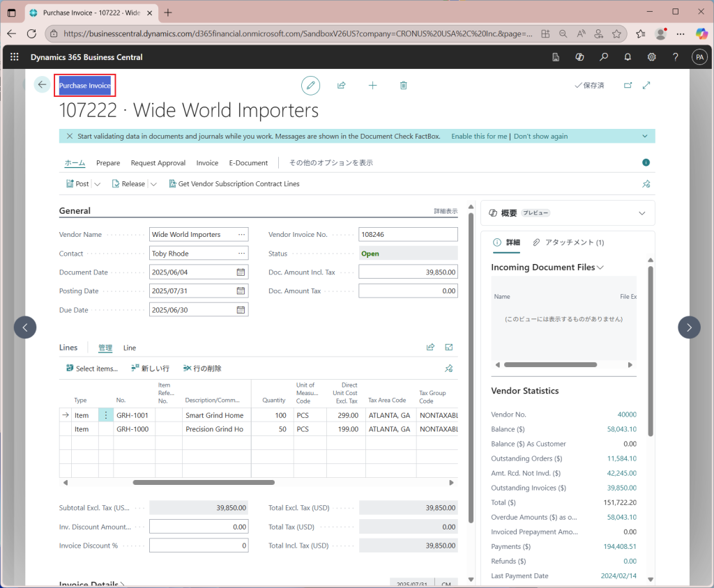714x588 pixels.
Task: Open the Vendor Name lookup ellipsis
Action: pos(241,234)
